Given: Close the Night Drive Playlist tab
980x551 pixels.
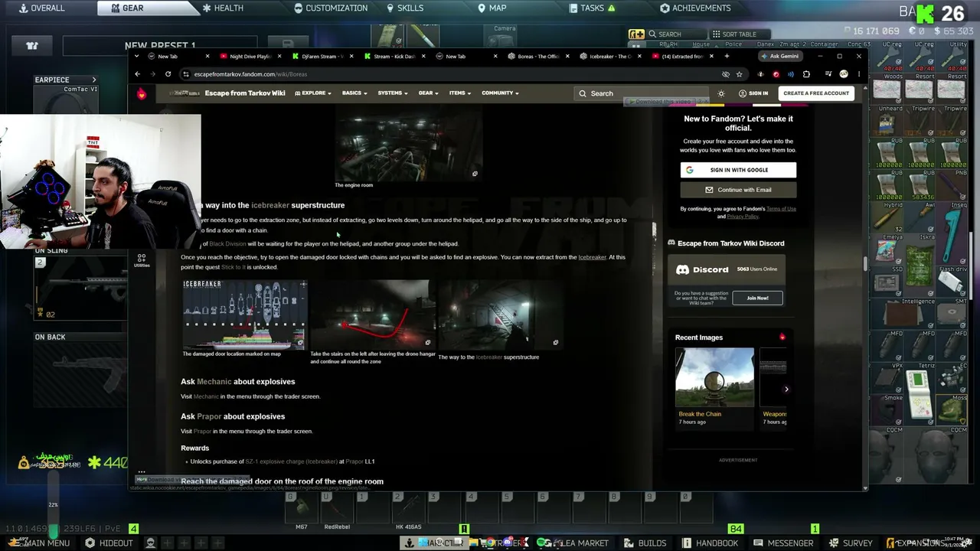Looking at the screenshot, I should [x=280, y=56].
